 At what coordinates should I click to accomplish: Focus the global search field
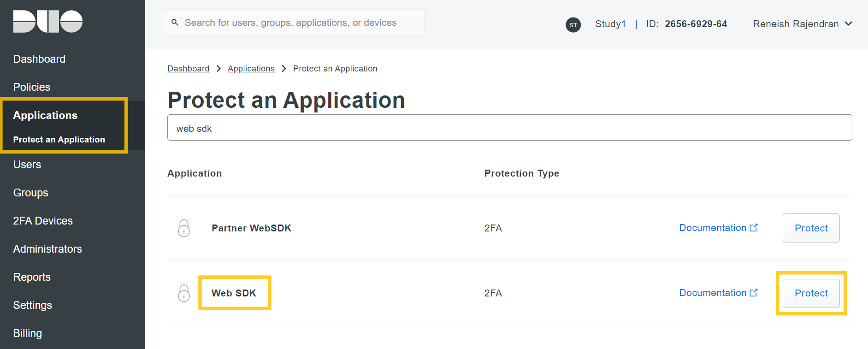pos(295,23)
